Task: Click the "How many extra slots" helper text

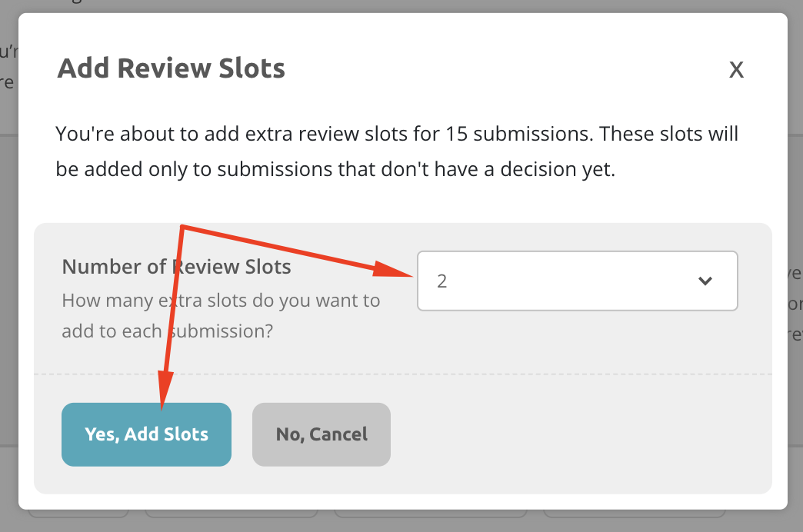Action: (221, 300)
